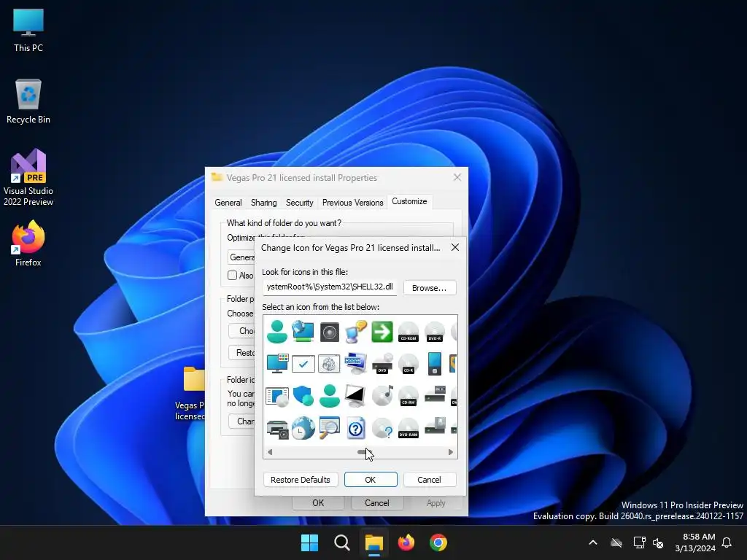Image resolution: width=747 pixels, height=560 pixels.
Task: Pick the printer with speaker icon
Action: click(x=276, y=429)
